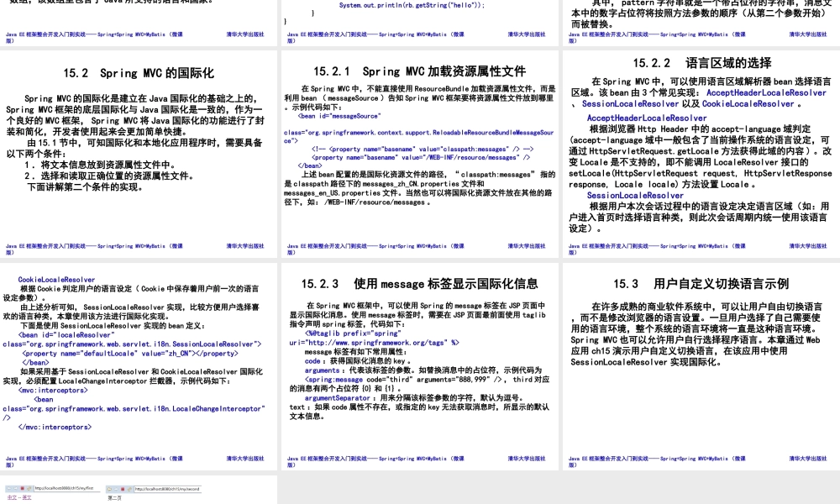
Task: Open the 中文 -- 英文 link
Action: [20, 496]
